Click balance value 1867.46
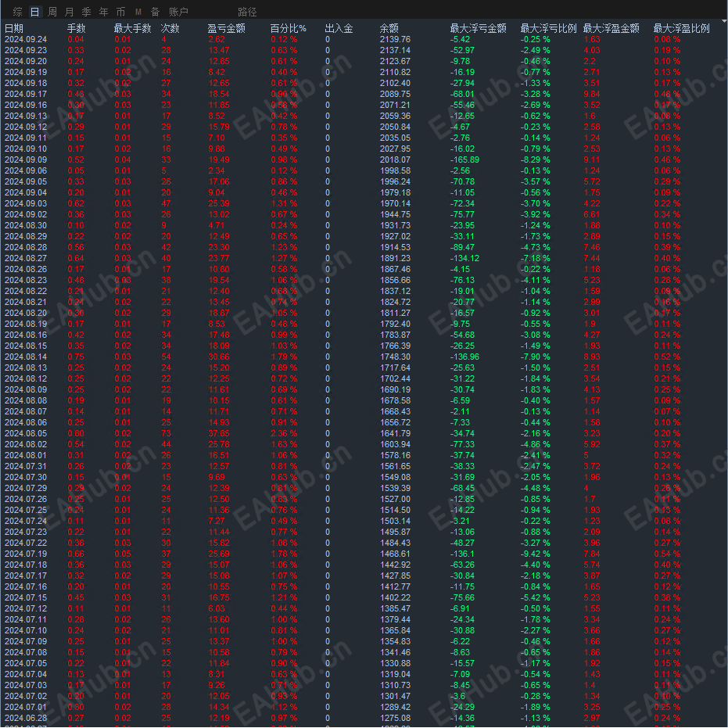 (395, 269)
